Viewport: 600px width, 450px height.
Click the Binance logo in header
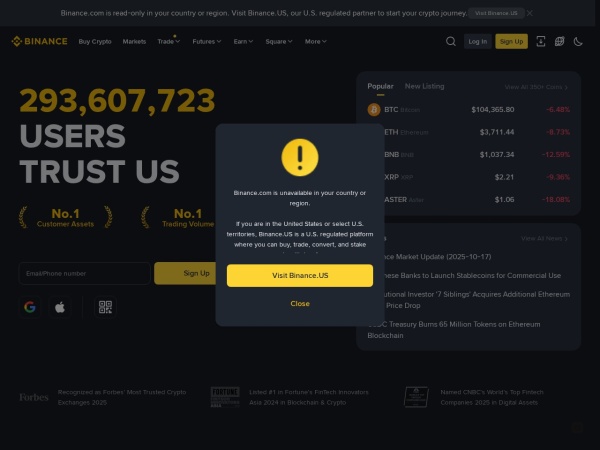tap(39, 41)
